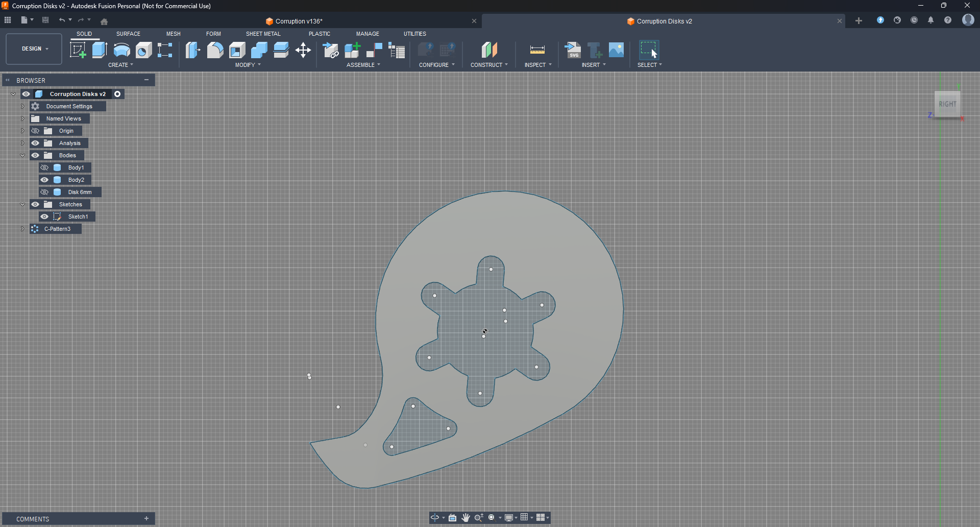Click the Move/Copy tool icon
Viewport: 980px width, 527px height.
(303, 50)
